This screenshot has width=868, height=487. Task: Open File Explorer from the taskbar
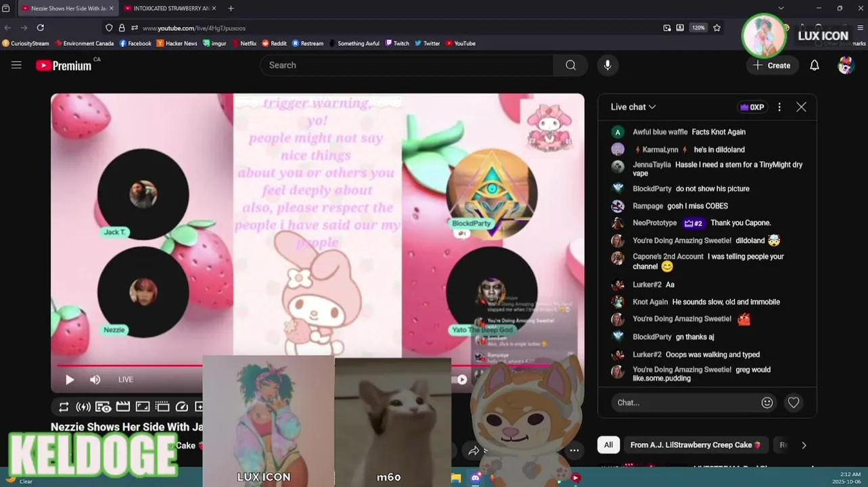point(456,478)
